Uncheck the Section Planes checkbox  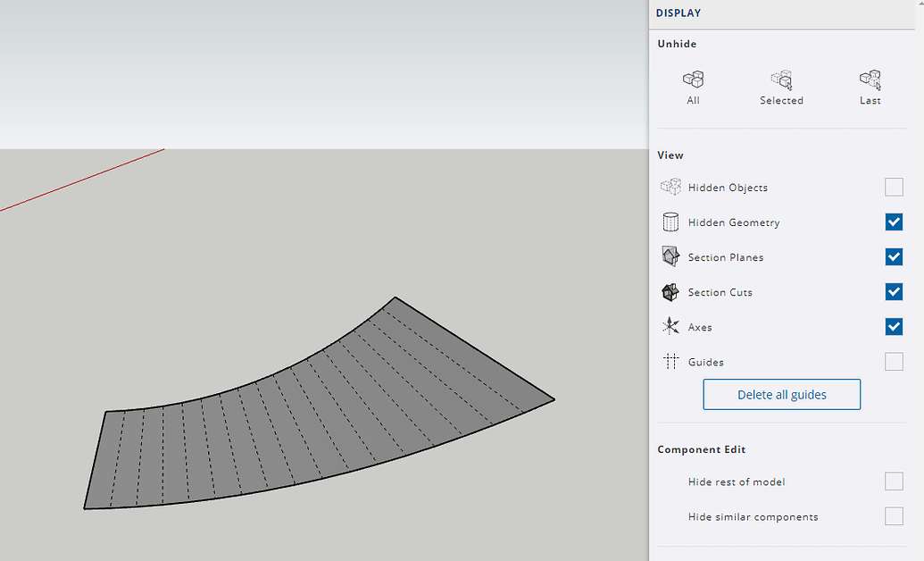click(x=894, y=256)
